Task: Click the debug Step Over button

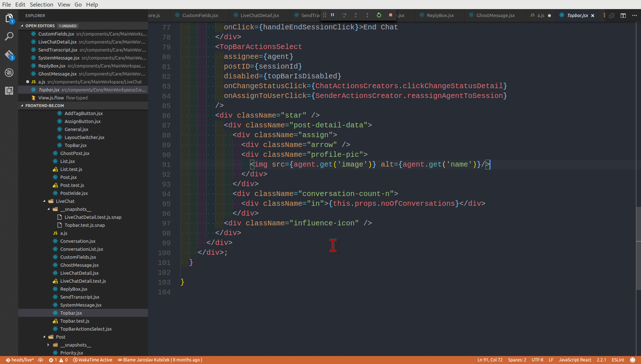Action: [344, 15]
